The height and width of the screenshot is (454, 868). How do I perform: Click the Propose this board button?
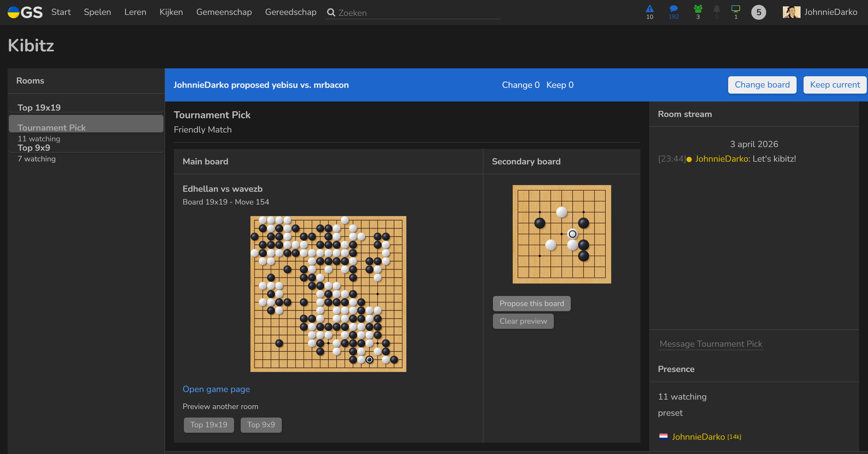tap(532, 303)
